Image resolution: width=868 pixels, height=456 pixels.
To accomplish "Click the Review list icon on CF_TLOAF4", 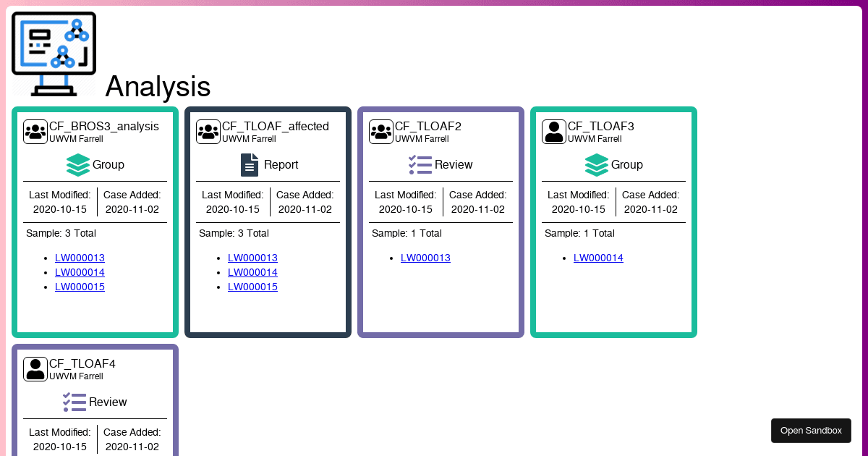I will click(75, 402).
